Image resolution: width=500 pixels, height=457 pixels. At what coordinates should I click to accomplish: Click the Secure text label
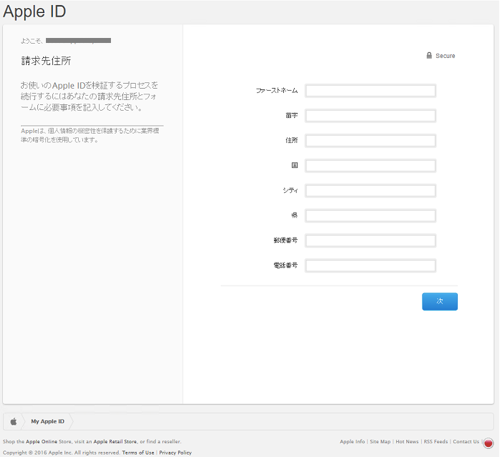coord(445,56)
